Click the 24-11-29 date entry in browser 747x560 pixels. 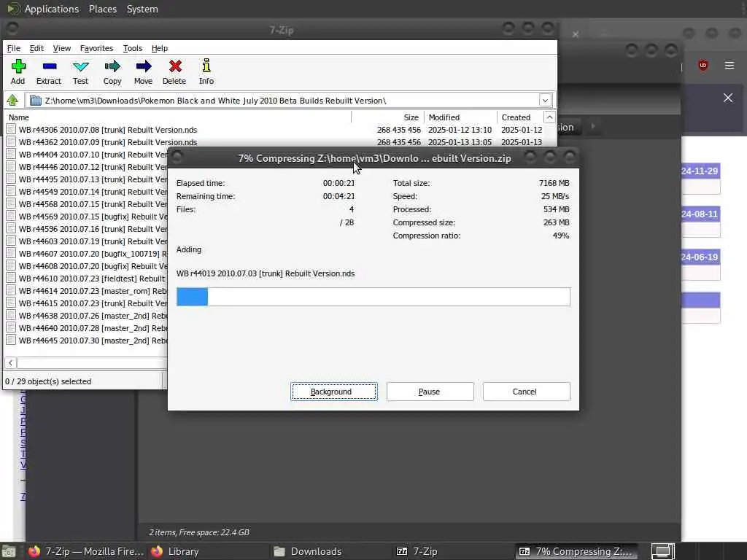[700, 171]
